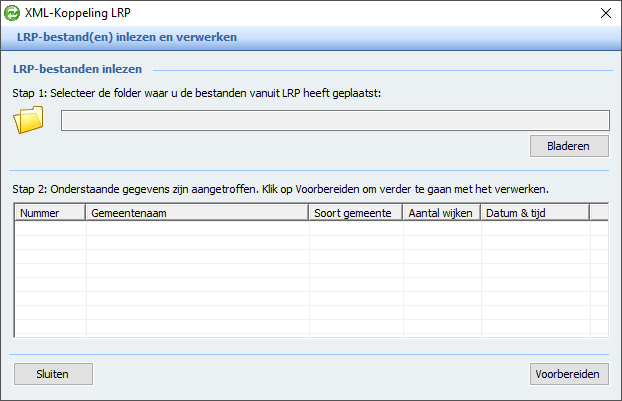Click the Soort gemeente column header
The width and height of the screenshot is (622, 401).
(x=356, y=213)
